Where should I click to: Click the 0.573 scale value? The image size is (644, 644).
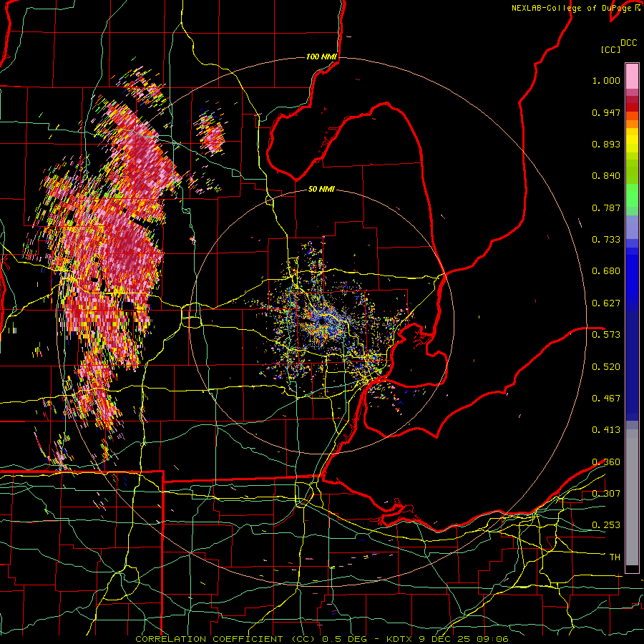[606, 335]
